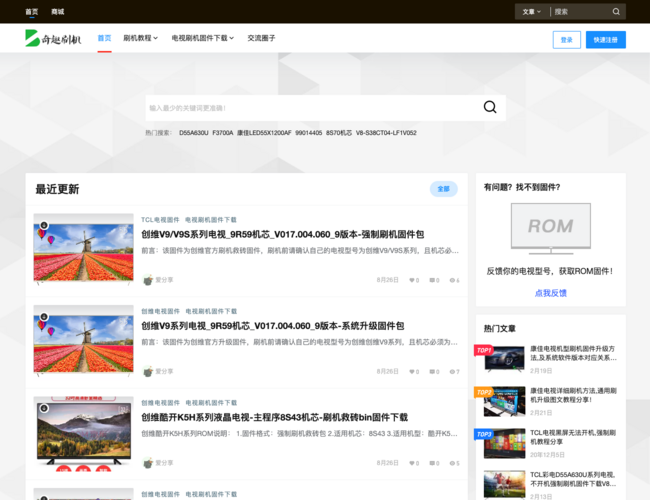Click hot search term 99014405

point(308,133)
